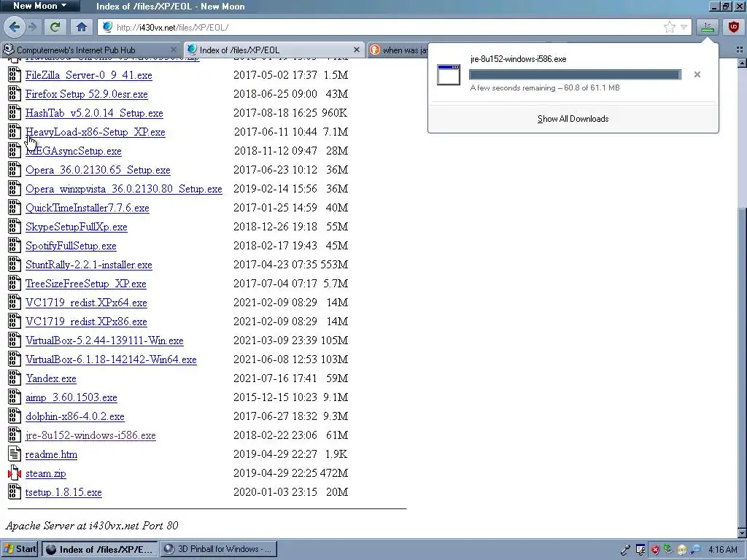The image size is (747, 560).
Task: Click the Index of /files/XP/E... taskbar button
Action: (99, 549)
